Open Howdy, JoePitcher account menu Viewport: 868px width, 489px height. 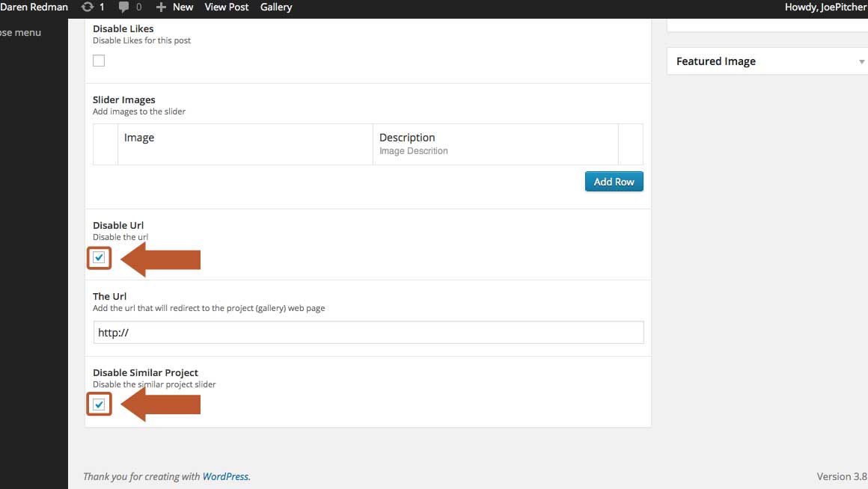825,7
